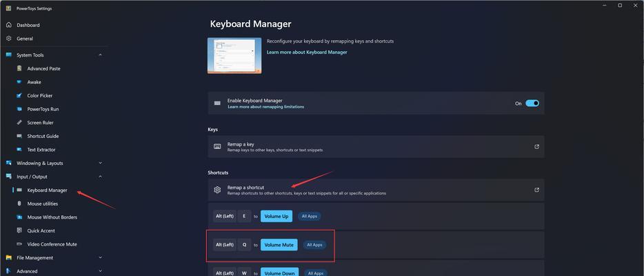This screenshot has width=644, height=276.
Task: Click the General gear icon
Action: [x=9, y=39]
